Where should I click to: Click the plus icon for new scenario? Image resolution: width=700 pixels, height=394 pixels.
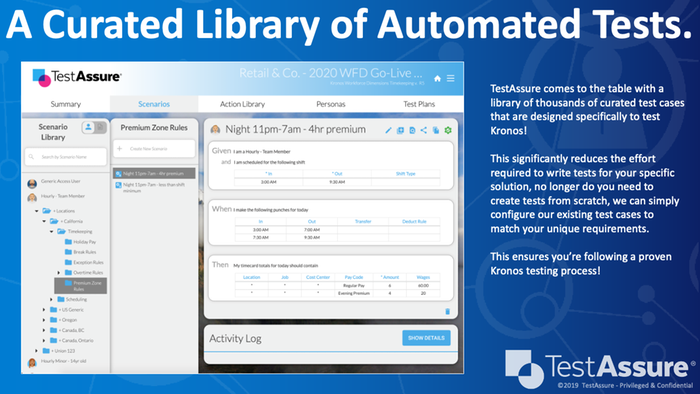pos(120,149)
